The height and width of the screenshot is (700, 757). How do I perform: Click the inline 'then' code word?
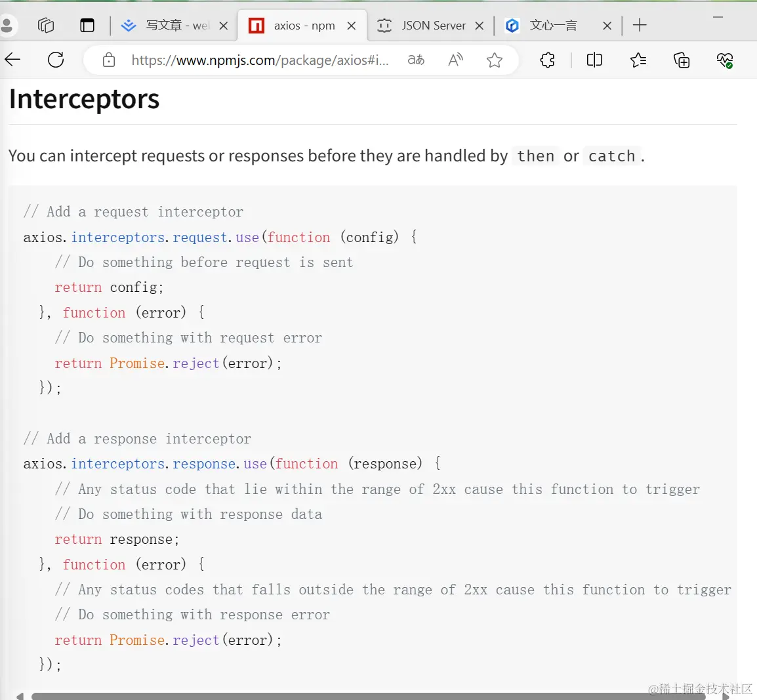[x=535, y=156]
